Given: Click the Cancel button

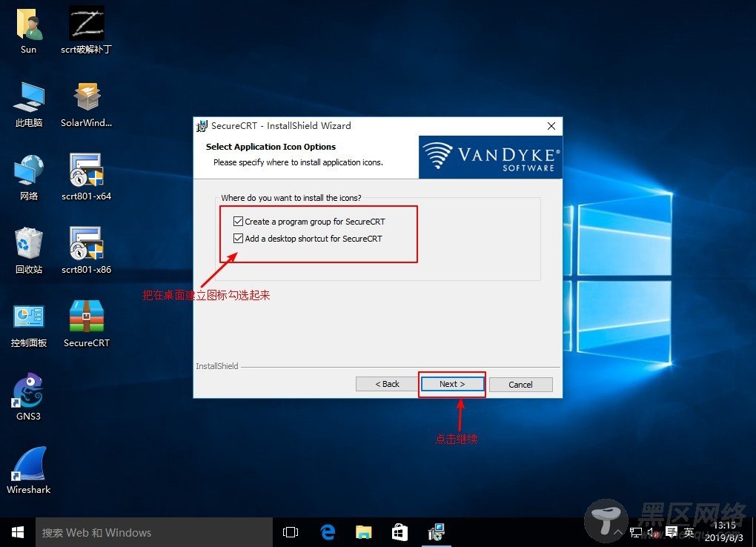Looking at the screenshot, I should tap(521, 385).
